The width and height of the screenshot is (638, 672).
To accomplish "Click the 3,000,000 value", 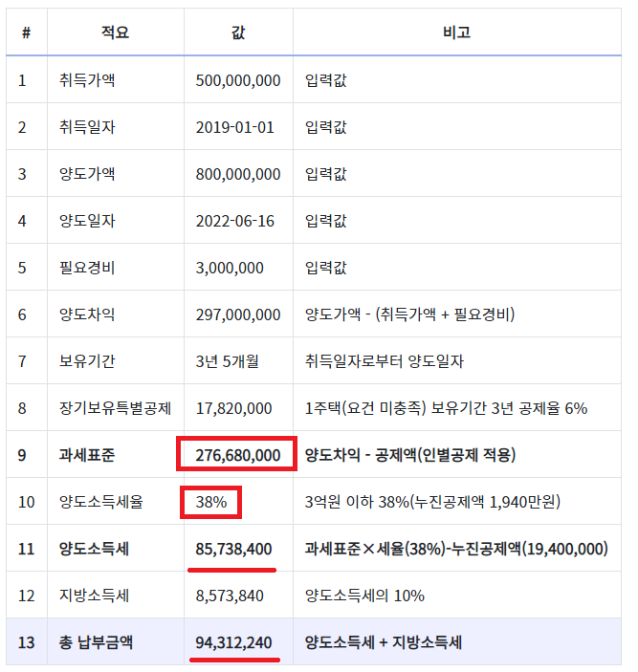I will pyautogui.click(x=230, y=268).
